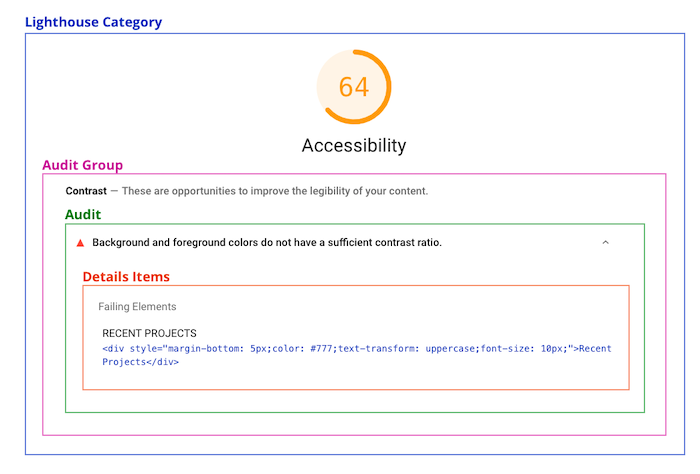The image size is (700, 474).
Task: Collapse the contrast audit with the chevron
Action: [x=605, y=242]
